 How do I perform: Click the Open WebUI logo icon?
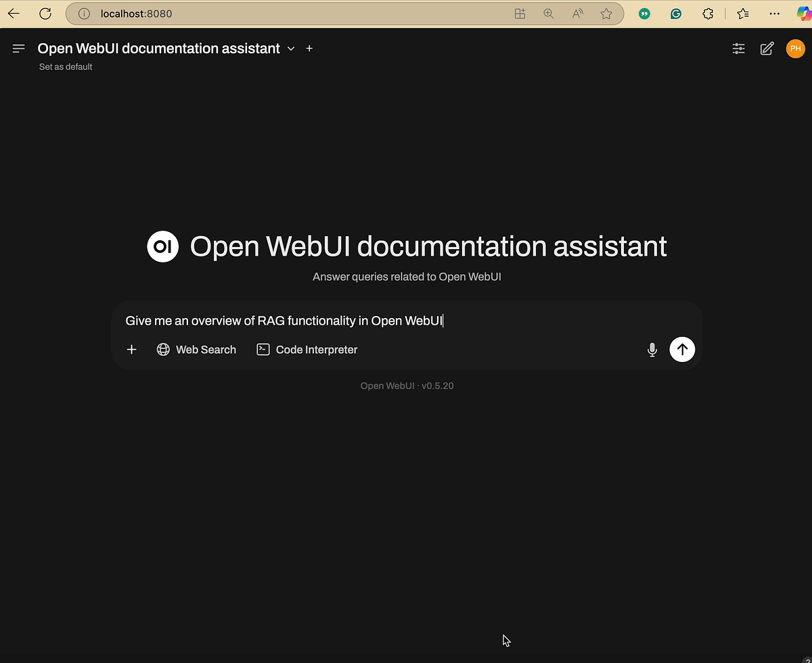pyautogui.click(x=162, y=246)
